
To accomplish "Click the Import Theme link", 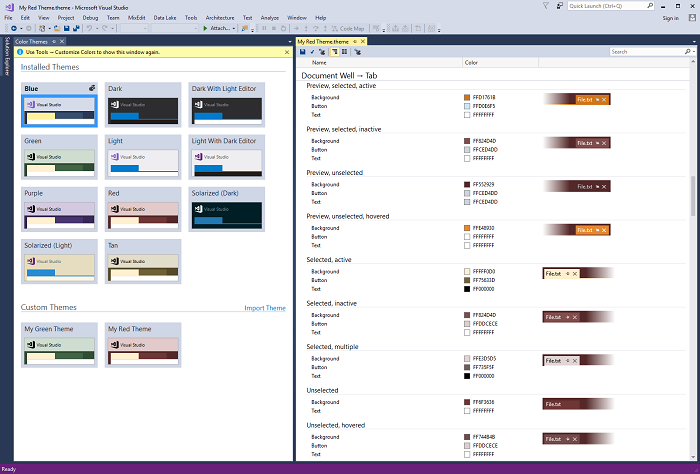I will click(x=265, y=308).
